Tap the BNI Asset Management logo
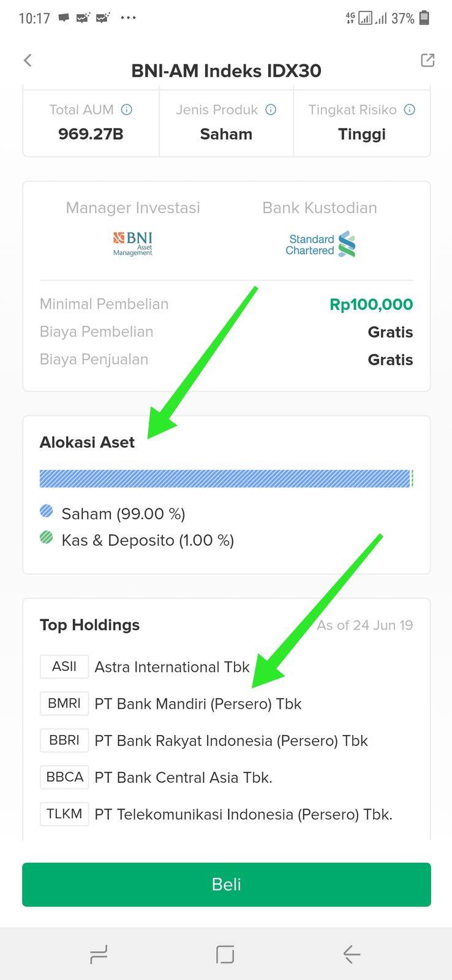Viewport: 452px width, 980px height. point(133,244)
